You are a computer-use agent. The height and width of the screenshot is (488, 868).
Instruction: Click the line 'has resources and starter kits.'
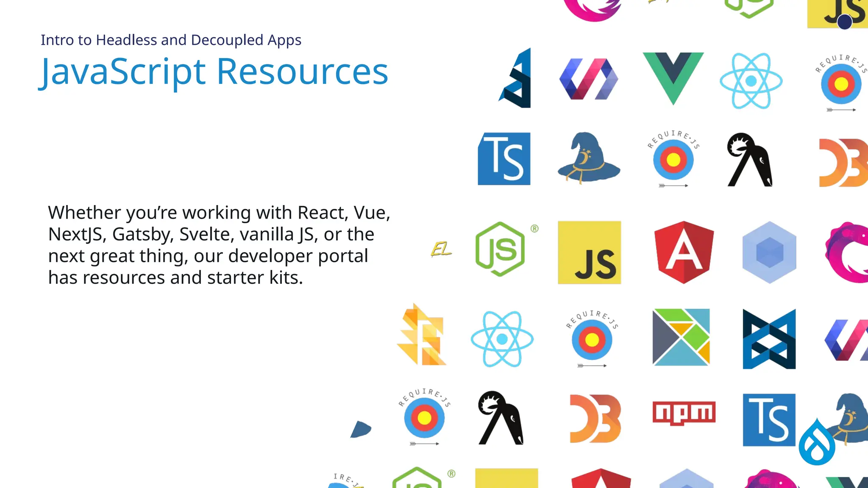click(175, 277)
